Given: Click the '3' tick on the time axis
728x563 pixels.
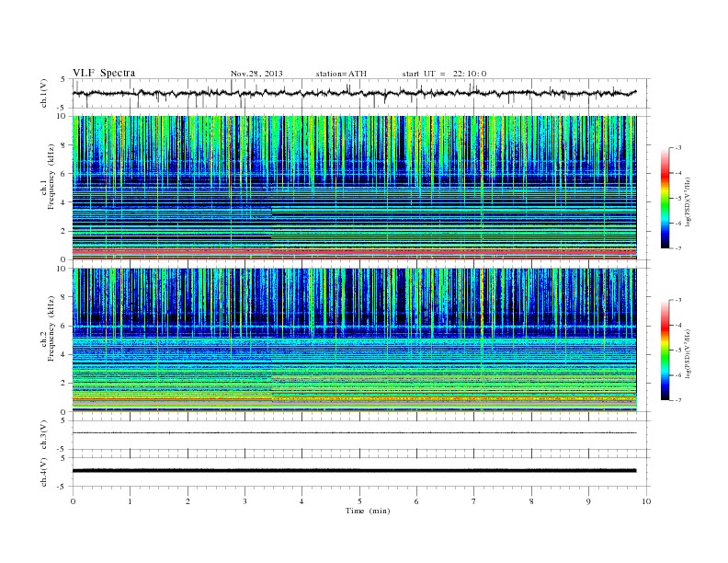Looking at the screenshot, I should [x=245, y=501].
